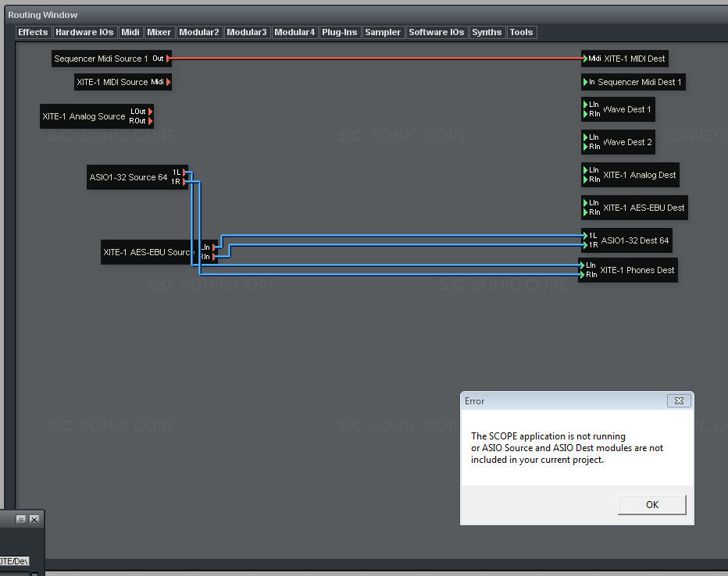Click the RIn port on XITE-1 Phones Dest
The height and width of the screenshot is (576, 728).
click(582, 275)
